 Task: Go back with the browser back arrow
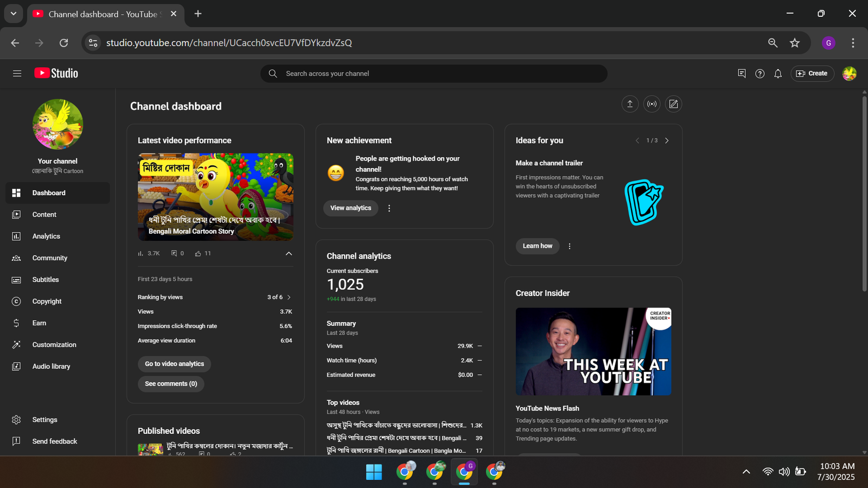click(x=15, y=43)
